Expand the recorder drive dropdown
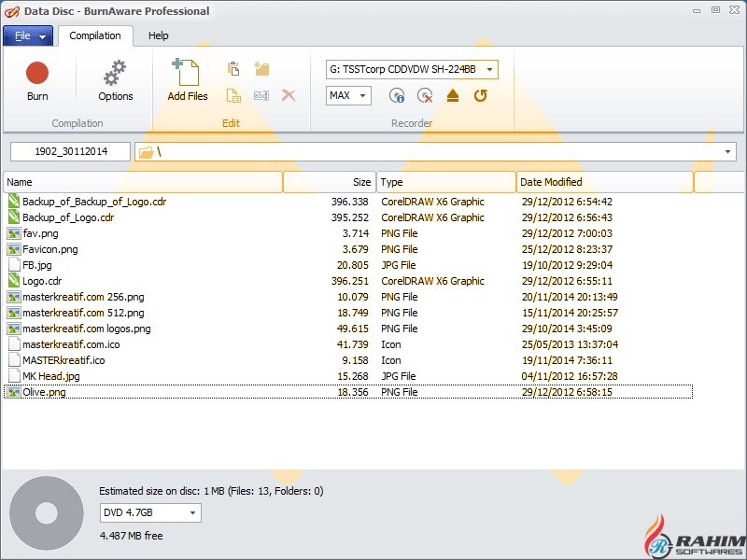This screenshot has height=560, width=747. click(x=489, y=69)
